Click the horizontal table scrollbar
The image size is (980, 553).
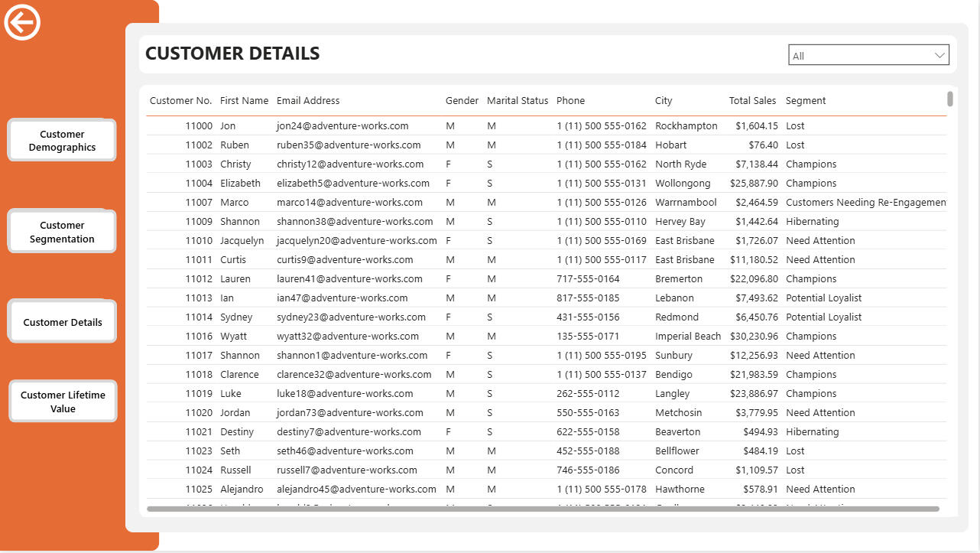[543, 509]
